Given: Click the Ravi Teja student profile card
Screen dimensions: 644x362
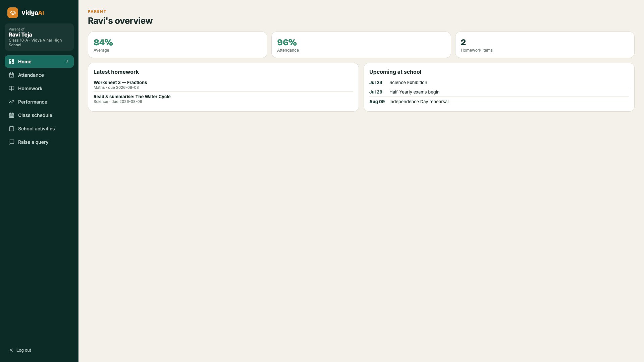Looking at the screenshot, I should tap(39, 37).
